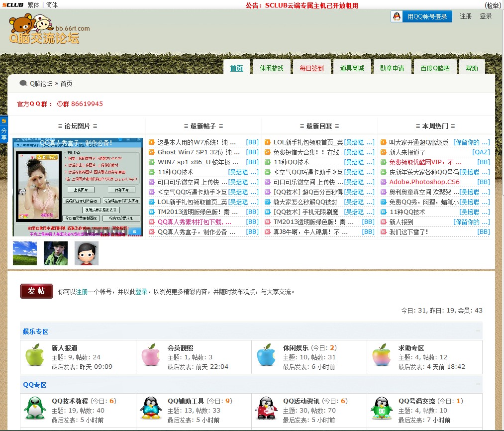Screen dimensions: 504x431
Task: Open the 求助专区 forum
Action: point(411,348)
